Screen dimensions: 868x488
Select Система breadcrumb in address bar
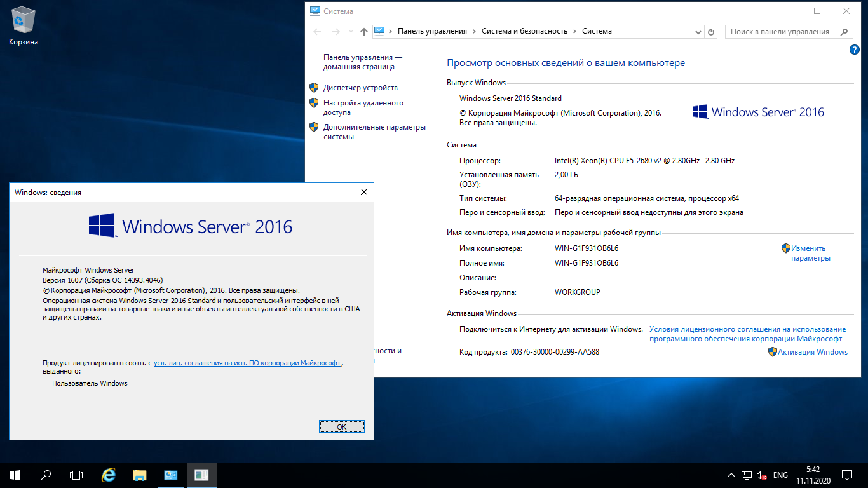click(x=597, y=31)
